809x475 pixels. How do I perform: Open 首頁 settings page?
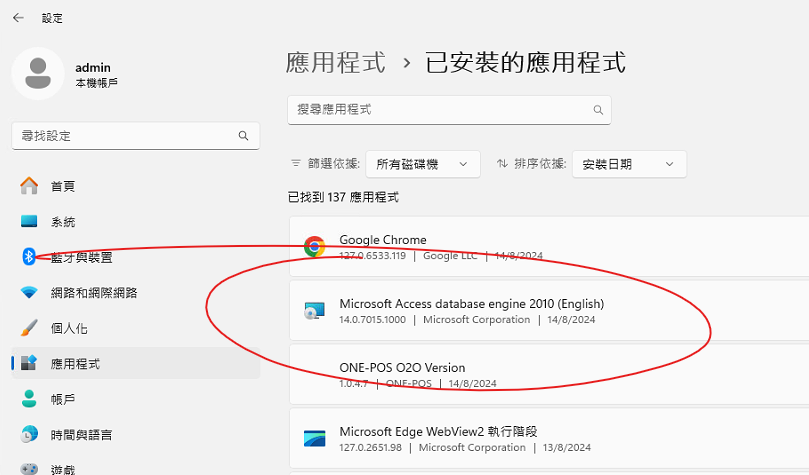(136, 186)
